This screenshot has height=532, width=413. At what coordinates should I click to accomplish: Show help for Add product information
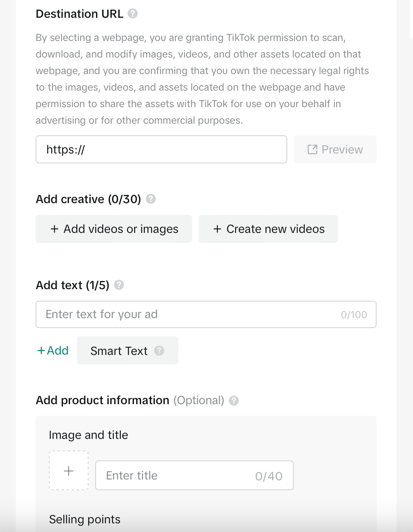234,400
